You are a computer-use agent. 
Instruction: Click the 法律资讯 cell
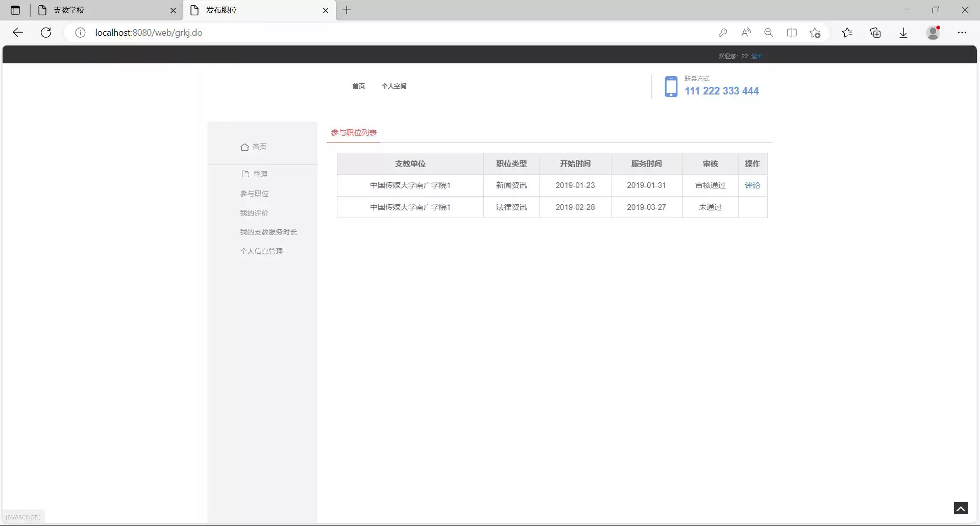coord(511,207)
